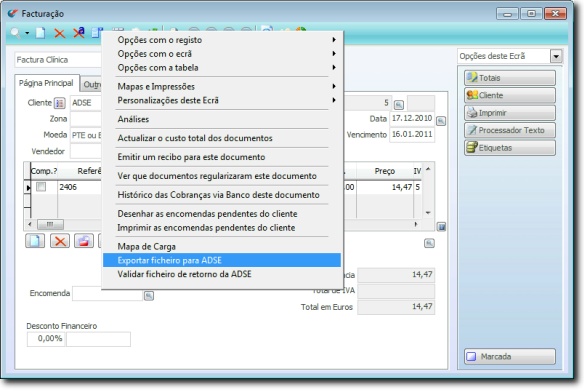Click the small lookup icon below the grid's right

429,243
